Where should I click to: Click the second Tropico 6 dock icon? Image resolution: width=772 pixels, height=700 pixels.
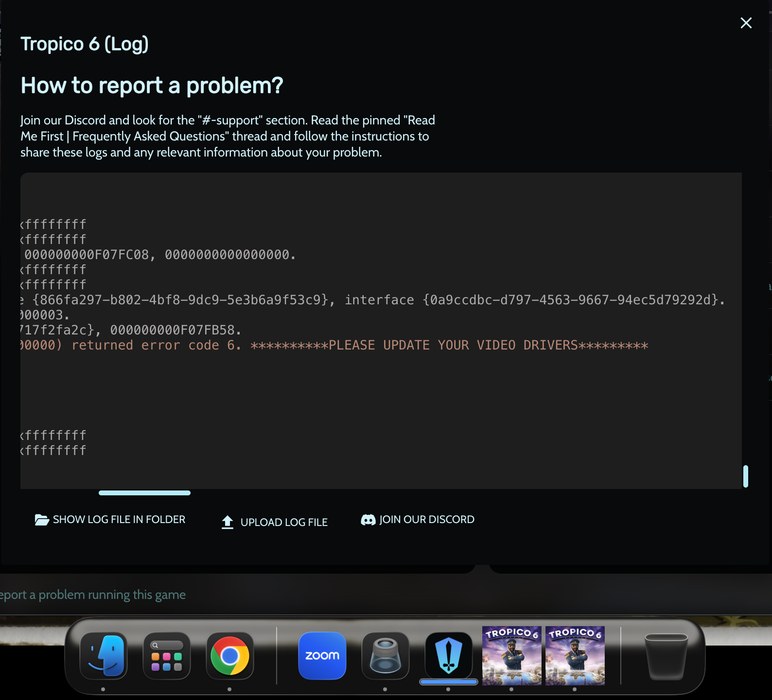click(x=575, y=656)
